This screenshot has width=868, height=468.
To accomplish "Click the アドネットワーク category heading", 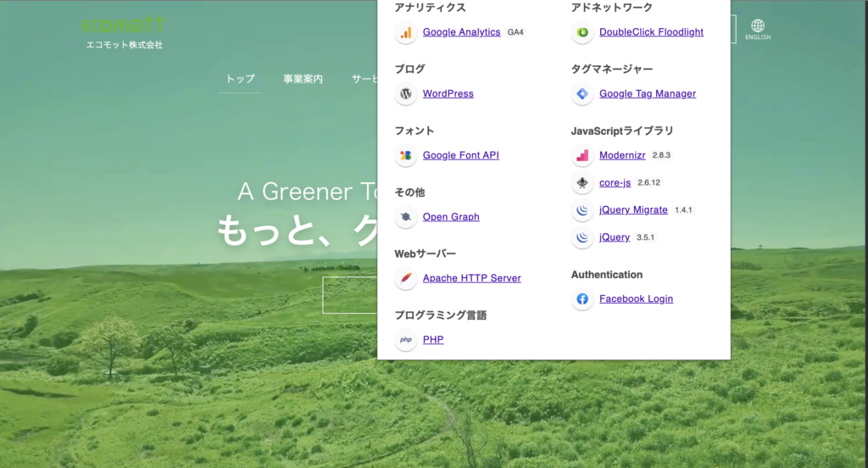I will click(612, 8).
